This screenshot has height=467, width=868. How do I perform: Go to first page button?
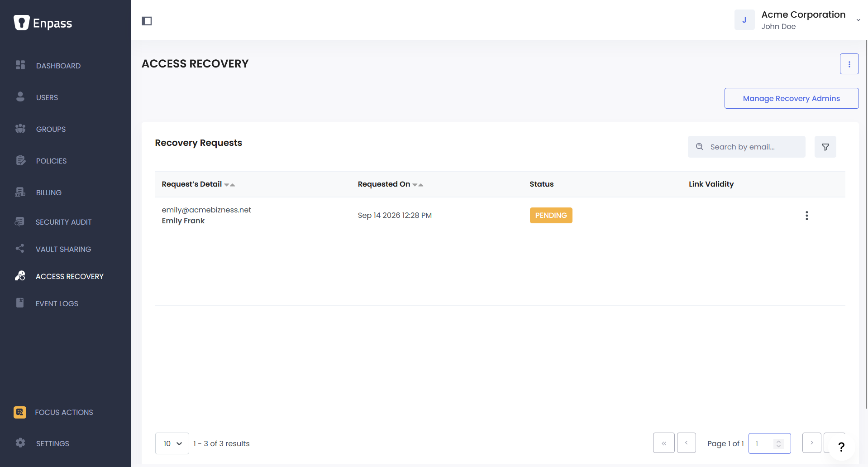[664, 443]
